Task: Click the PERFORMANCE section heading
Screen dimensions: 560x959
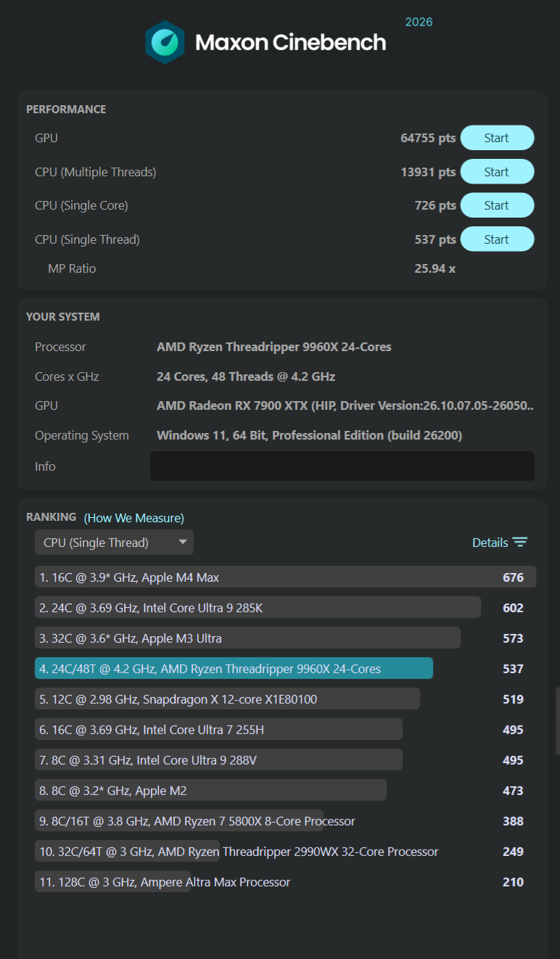Action: [66, 109]
